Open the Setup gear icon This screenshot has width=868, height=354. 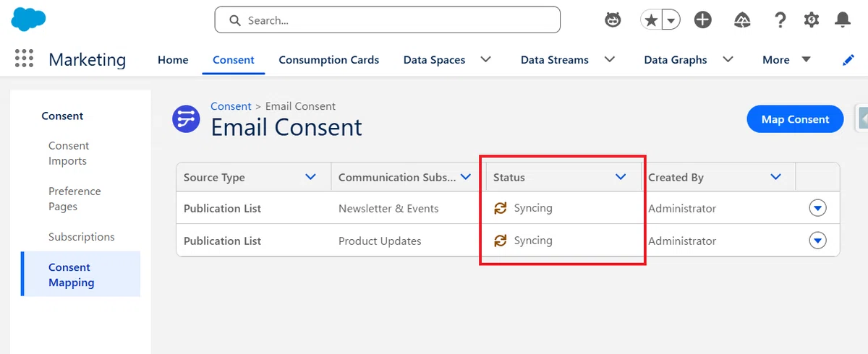point(812,20)
